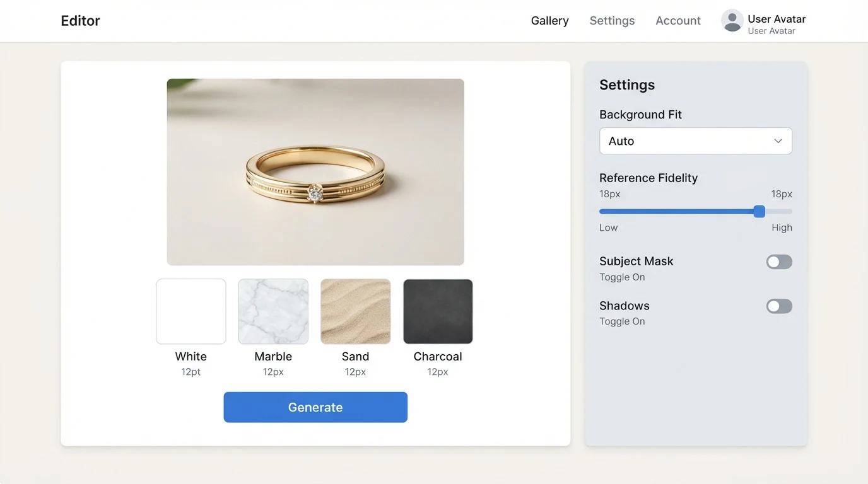The width and height of the screenshot is (868, 484).
Task: Select the Charcoal background swatch
Action: coord(438,311)
